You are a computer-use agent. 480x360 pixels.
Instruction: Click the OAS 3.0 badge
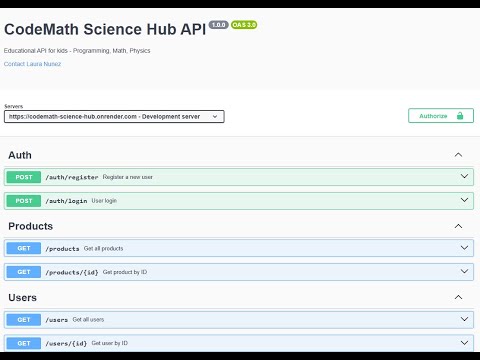pos(244,25)
